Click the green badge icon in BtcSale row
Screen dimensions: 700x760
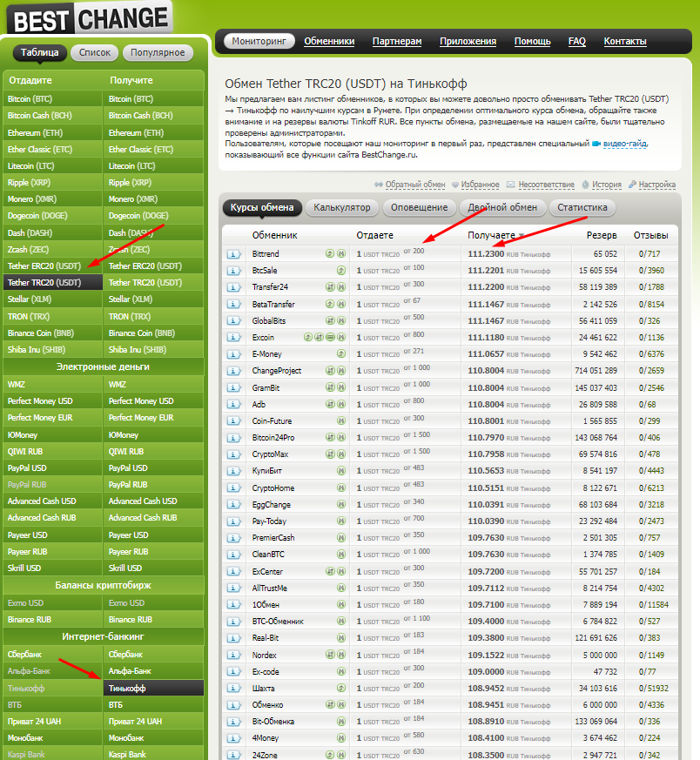coord(341,271)
